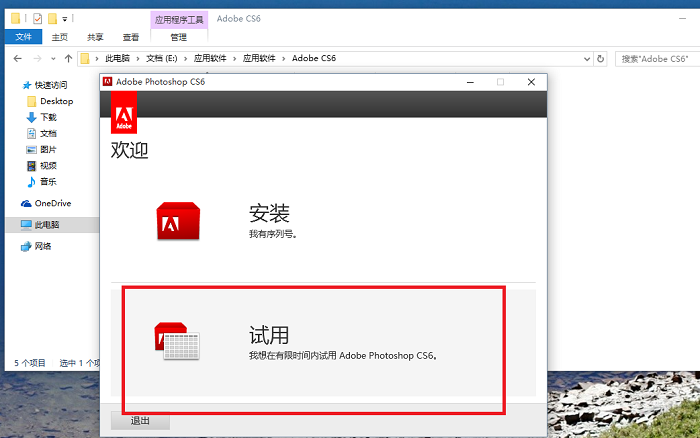Image resolution: width=700 pixels, height=438 pixels.
Task: Switch to the 共享 ribbon tab
Action: 95,37
